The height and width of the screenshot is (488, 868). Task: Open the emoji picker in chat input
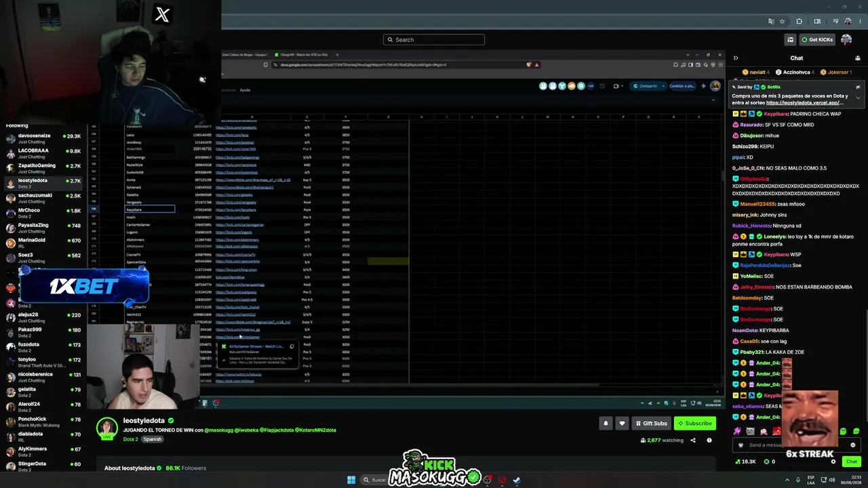853,445
